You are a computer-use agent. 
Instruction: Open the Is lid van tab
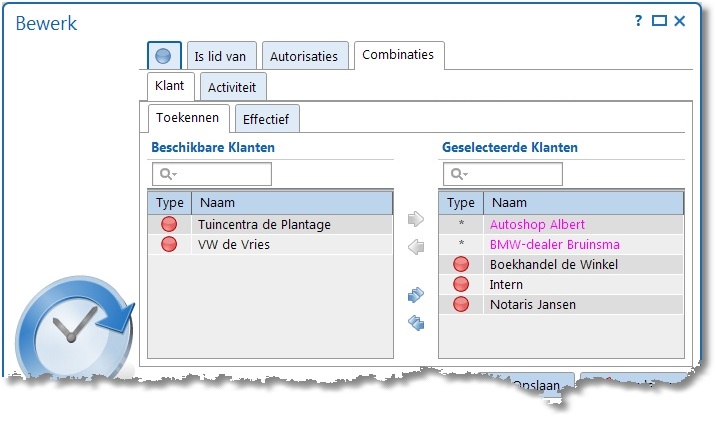point(221,56)
